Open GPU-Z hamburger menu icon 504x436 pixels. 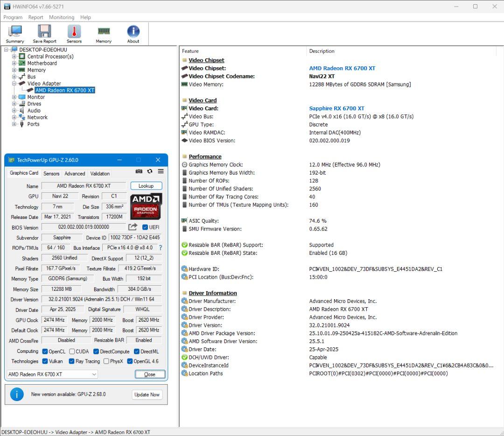click(161, 172)
